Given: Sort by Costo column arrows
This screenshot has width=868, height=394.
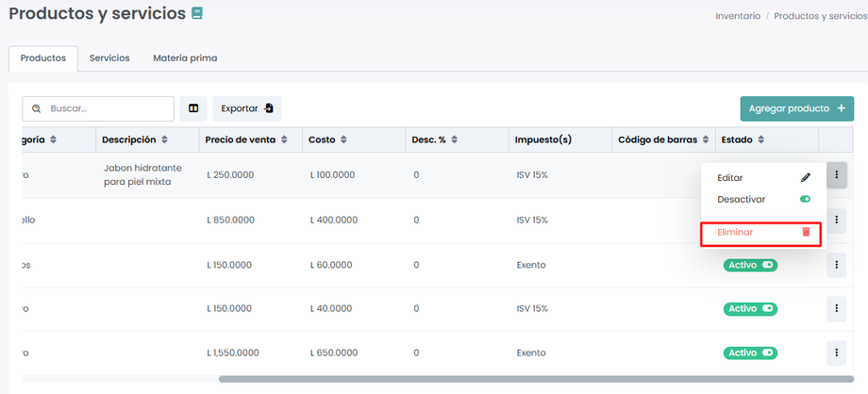Looking at the screenshot, I should coord(343,140).
